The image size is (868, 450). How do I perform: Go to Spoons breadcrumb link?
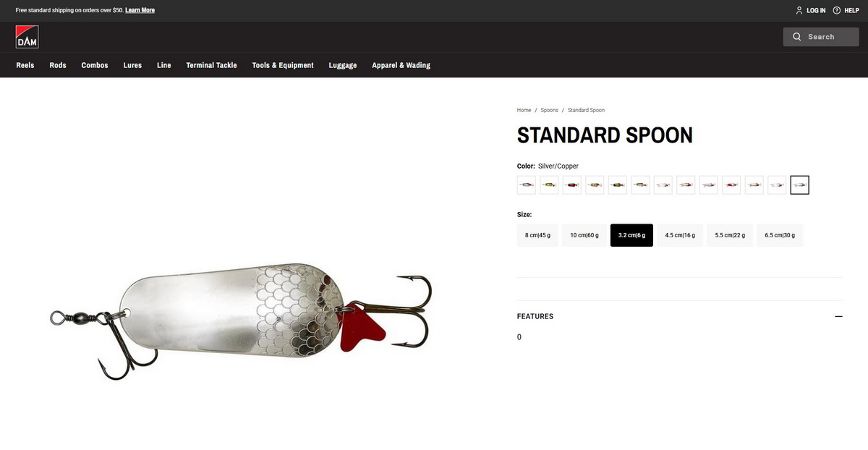point(550,110)
